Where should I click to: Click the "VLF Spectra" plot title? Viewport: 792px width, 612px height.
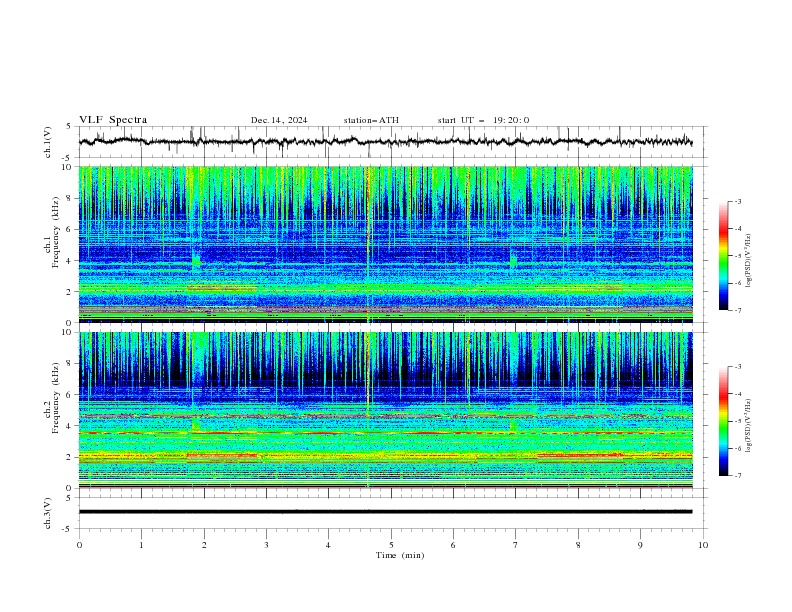[x=113, y=120]
